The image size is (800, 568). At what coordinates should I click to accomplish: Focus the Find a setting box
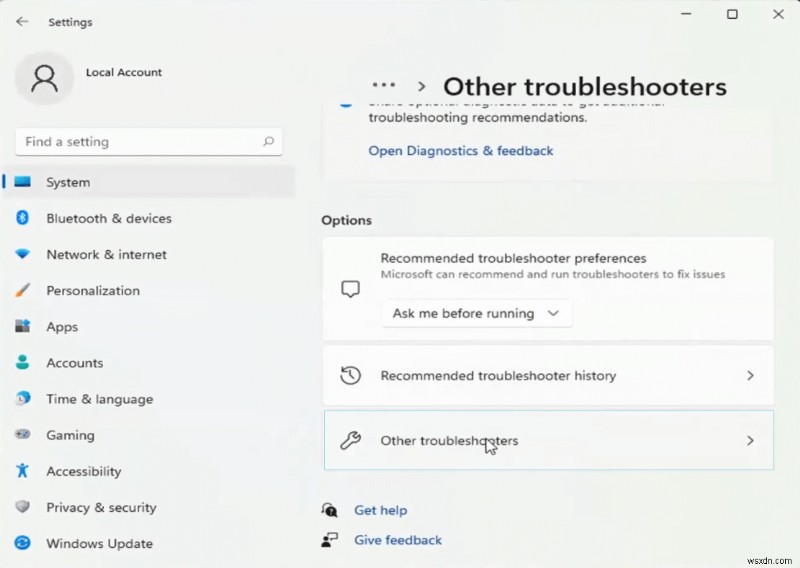(x=148, y=141)
